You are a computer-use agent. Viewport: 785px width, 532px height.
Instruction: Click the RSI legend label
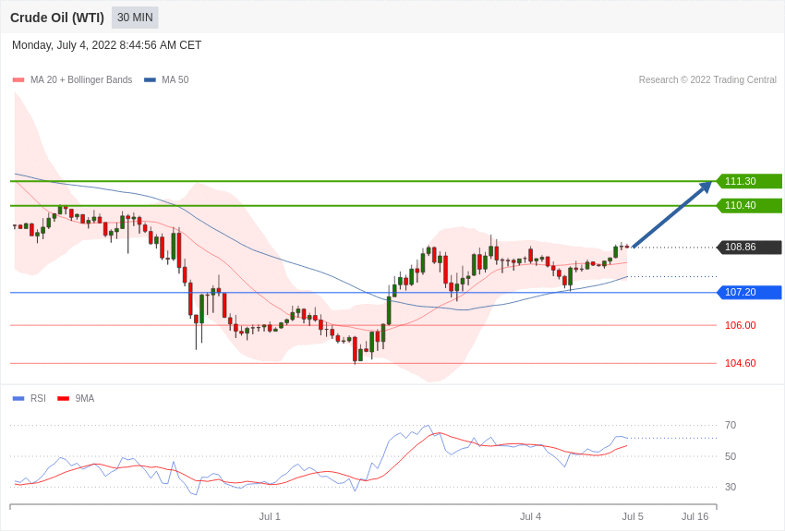point(38,398)
